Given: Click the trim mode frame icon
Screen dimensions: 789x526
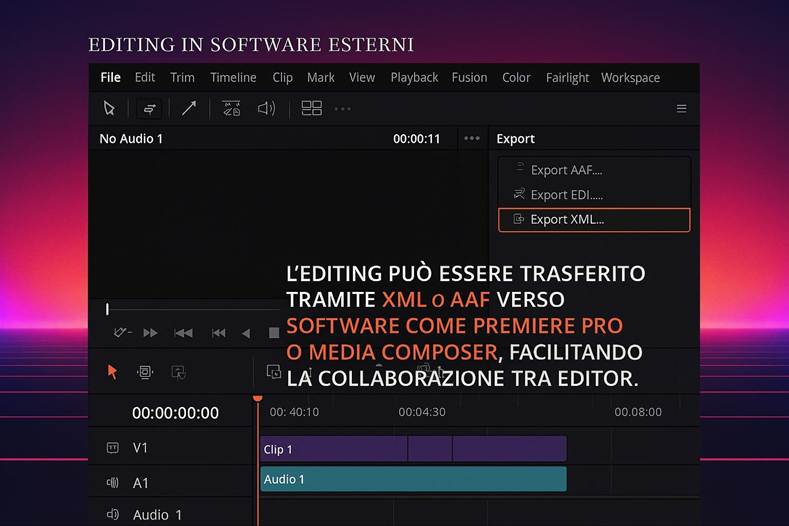Looking at the screenshot, I should coord(145,372).
